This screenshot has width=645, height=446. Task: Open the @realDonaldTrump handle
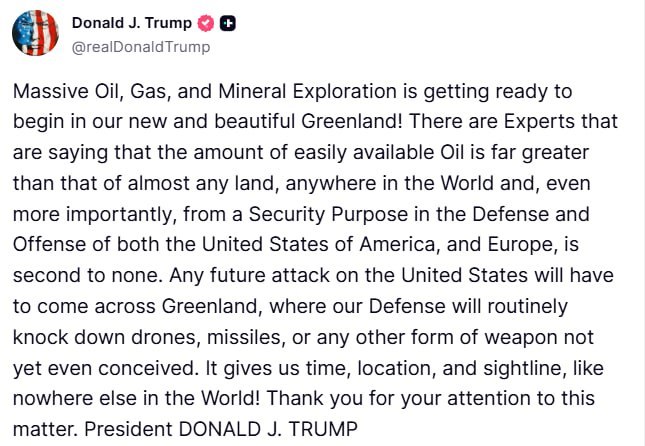(141, 47)
